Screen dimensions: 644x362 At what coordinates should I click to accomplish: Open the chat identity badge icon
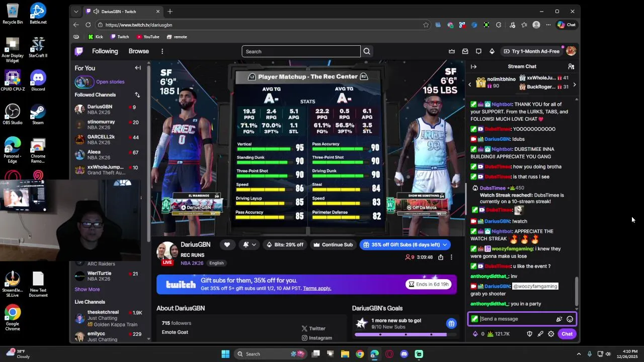(x=474, y=319)
